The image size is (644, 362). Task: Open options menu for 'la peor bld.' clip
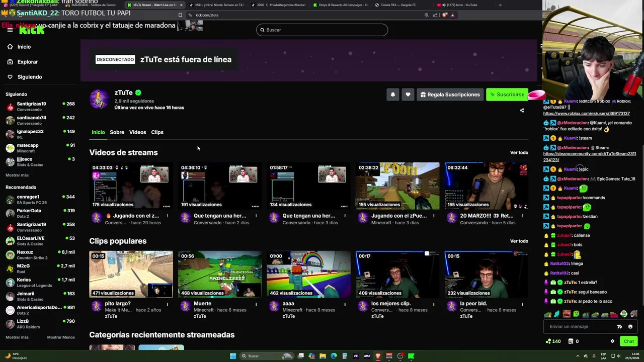[522, 304]
